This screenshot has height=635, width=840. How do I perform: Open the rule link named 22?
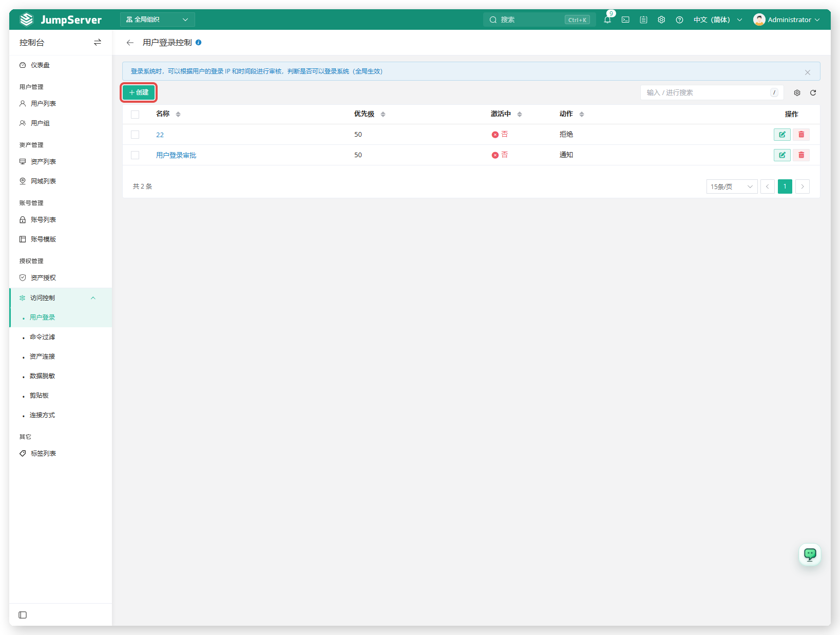[160, 135]
